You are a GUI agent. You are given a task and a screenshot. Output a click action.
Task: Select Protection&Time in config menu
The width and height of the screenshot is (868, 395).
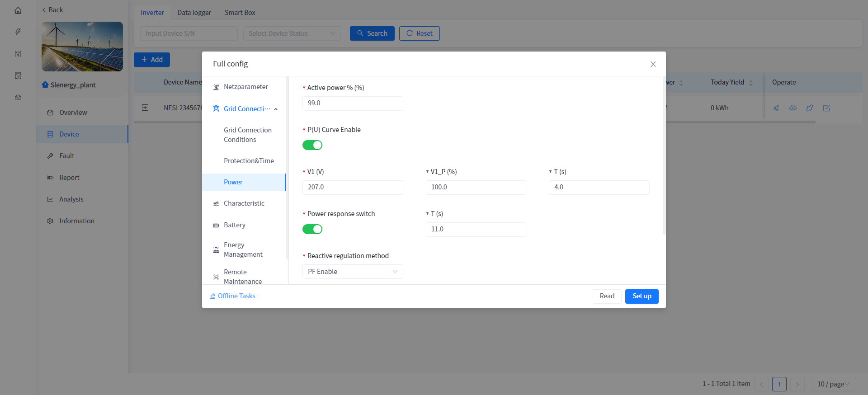pos(249,161)
